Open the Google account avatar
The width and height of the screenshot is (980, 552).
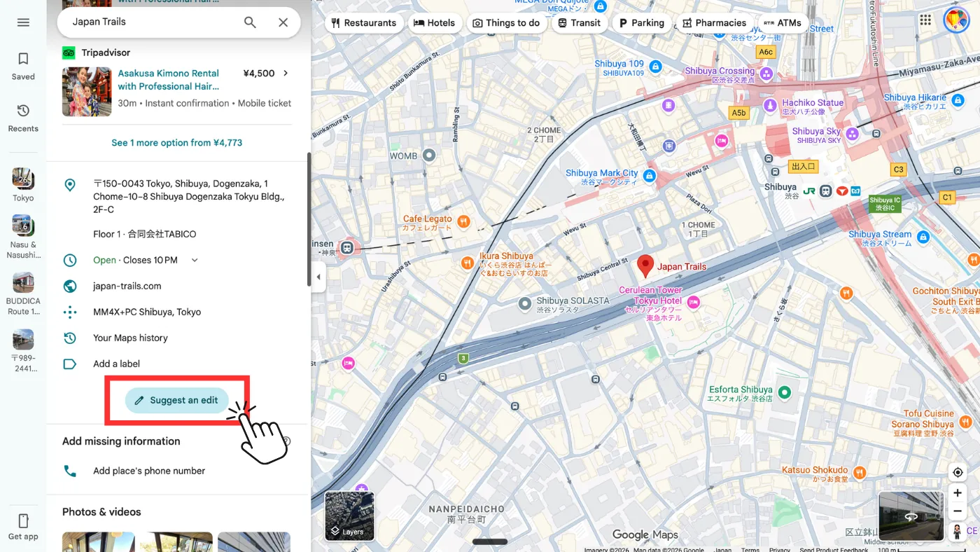(956, 20)
